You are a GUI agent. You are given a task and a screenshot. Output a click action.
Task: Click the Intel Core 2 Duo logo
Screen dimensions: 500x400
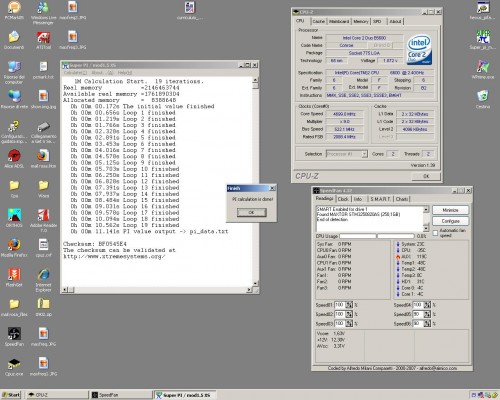tap(419, 50)
